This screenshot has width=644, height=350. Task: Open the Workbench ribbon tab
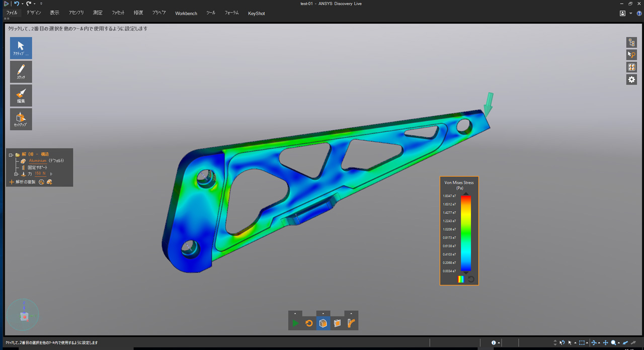(x=186, y=14)
